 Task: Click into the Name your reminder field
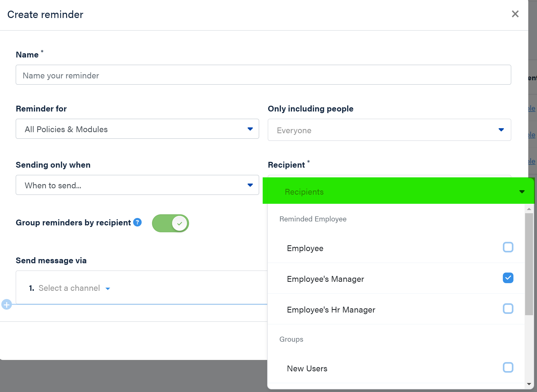coord(263,75)
